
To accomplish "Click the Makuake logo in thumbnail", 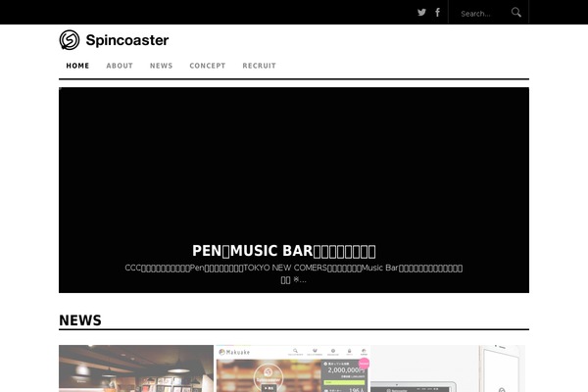I will pos(234,352).
